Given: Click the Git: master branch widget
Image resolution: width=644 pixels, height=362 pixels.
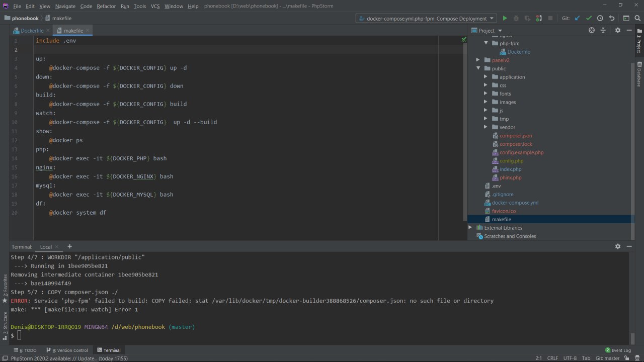Looking at the screenshot, I should tap(608, 358).
